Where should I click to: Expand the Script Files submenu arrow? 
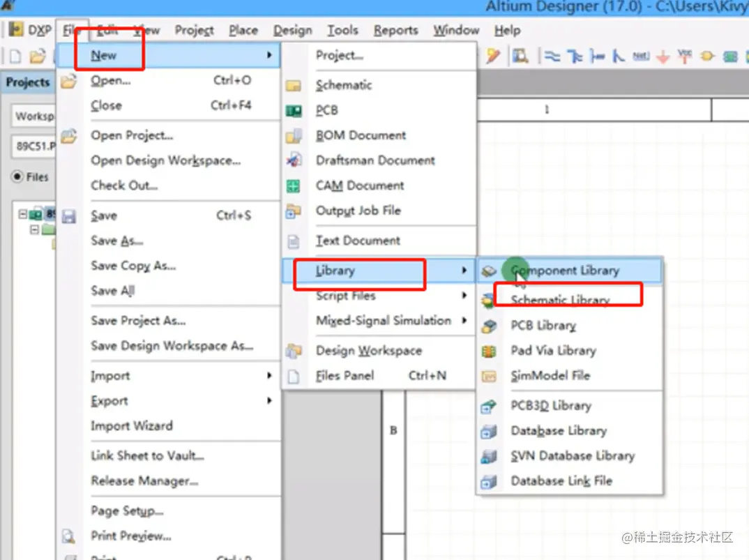tap(464, 295)
